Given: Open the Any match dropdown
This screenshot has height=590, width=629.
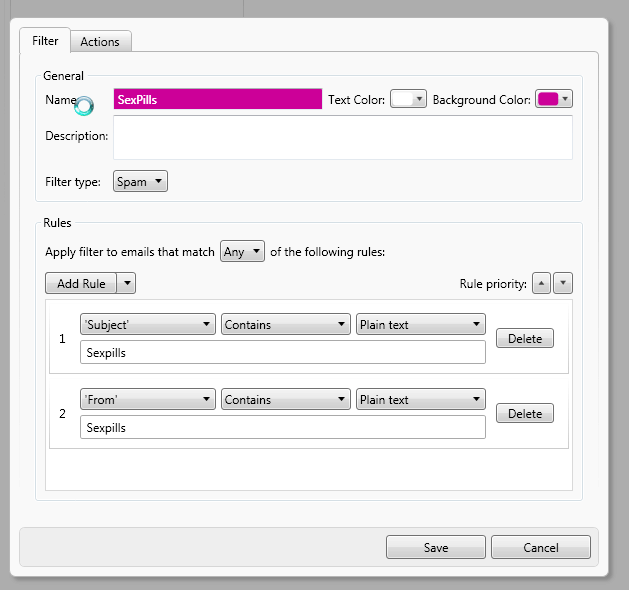Looking at the screenshot, I should (242, 251).
